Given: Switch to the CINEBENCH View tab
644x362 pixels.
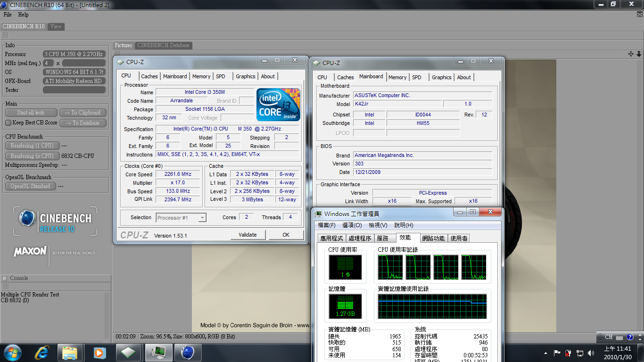Looking at the screenshot, I should click(56, 26).
